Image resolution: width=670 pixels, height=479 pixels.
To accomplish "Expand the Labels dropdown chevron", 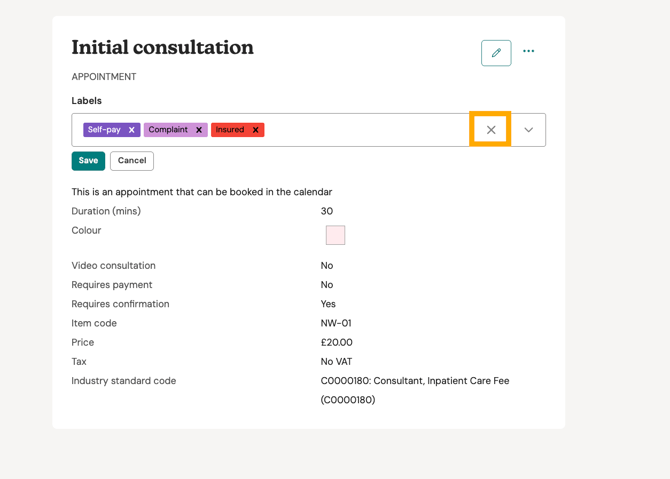I will click(529, 130).
